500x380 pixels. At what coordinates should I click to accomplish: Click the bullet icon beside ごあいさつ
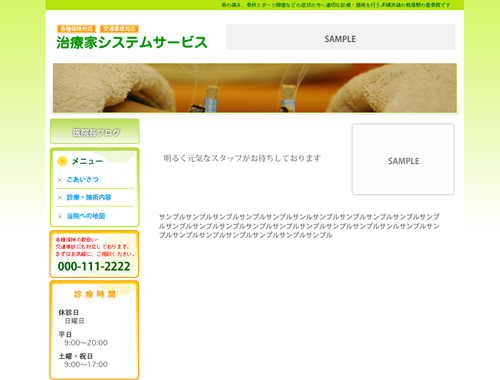[60, 180]
